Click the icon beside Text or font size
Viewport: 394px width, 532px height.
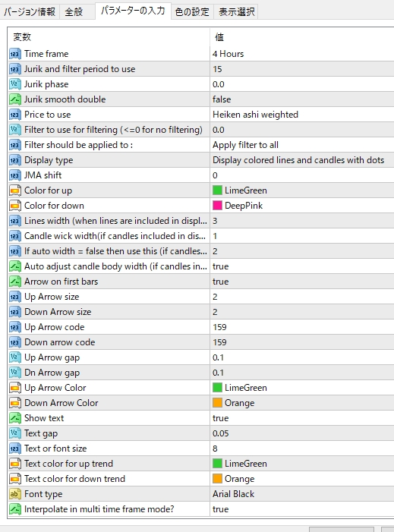pyautogui.click(x=15, y=449)
